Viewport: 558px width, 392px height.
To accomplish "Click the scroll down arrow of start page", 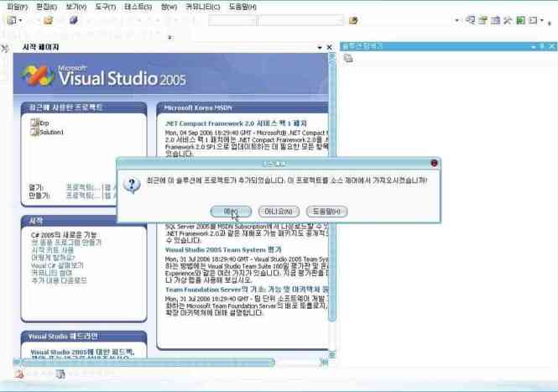I will coord(331,353).
